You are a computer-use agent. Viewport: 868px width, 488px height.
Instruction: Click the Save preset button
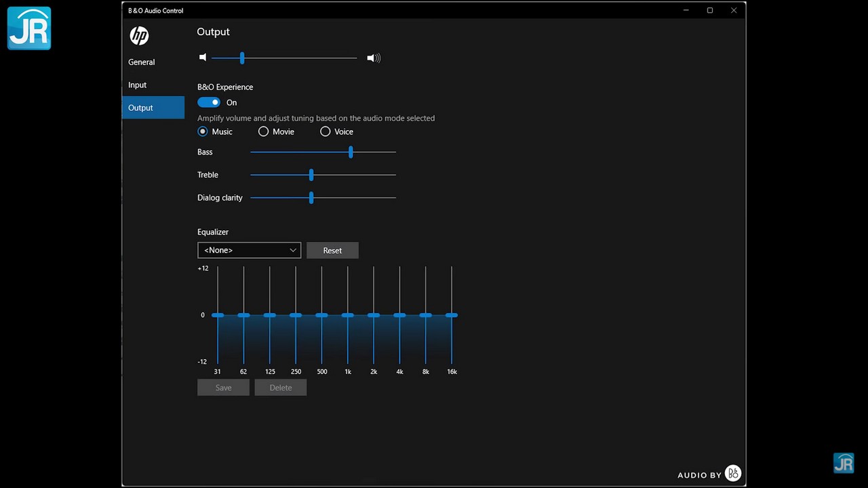pos(223,388)
